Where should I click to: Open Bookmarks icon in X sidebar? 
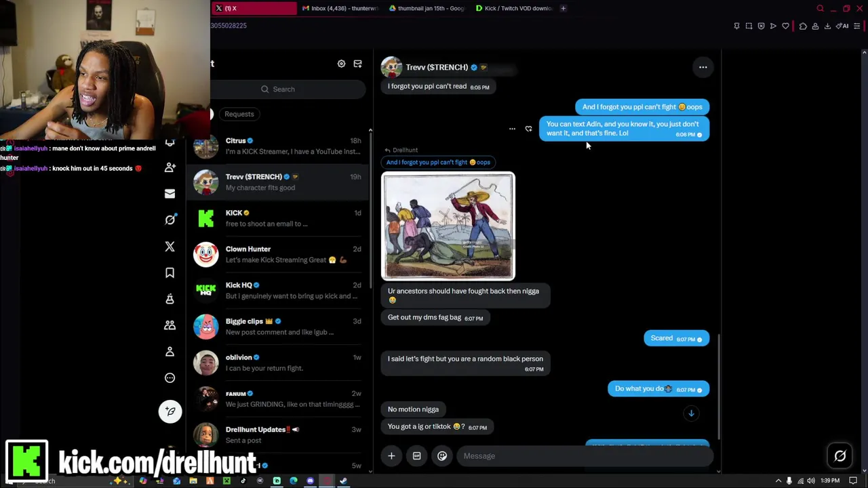tap(170, 272)
